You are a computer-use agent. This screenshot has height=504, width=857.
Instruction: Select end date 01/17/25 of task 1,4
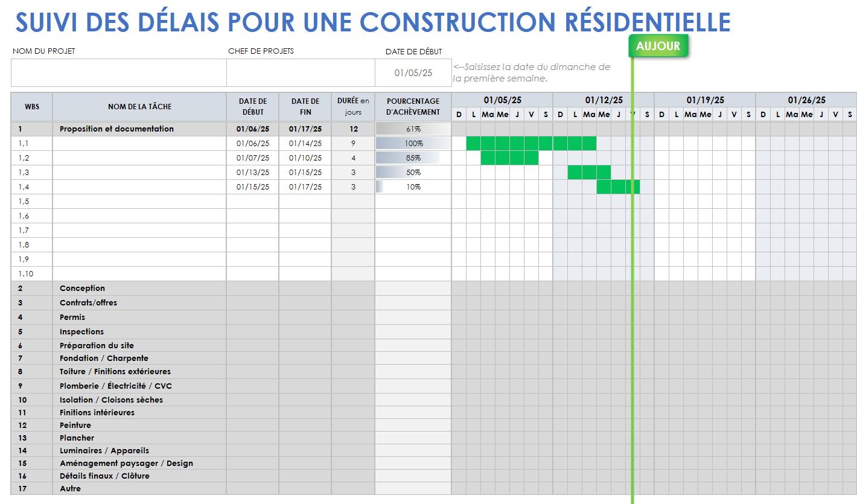tap(305, 187)
